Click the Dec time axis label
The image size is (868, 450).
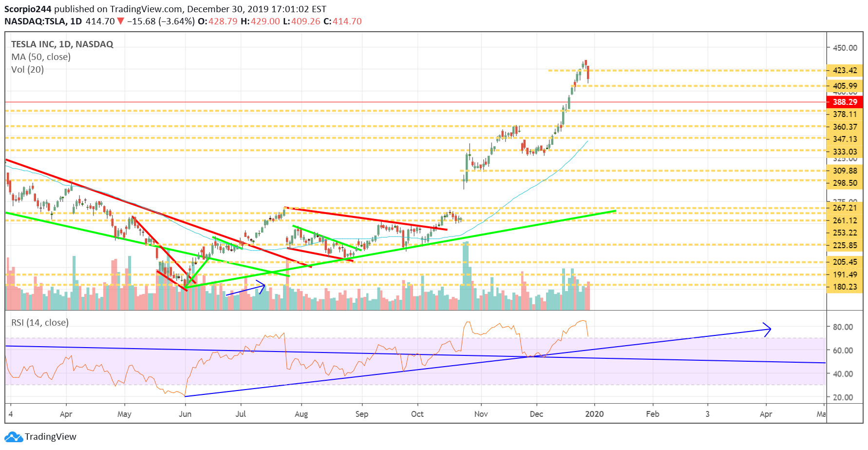coord(536,414)
